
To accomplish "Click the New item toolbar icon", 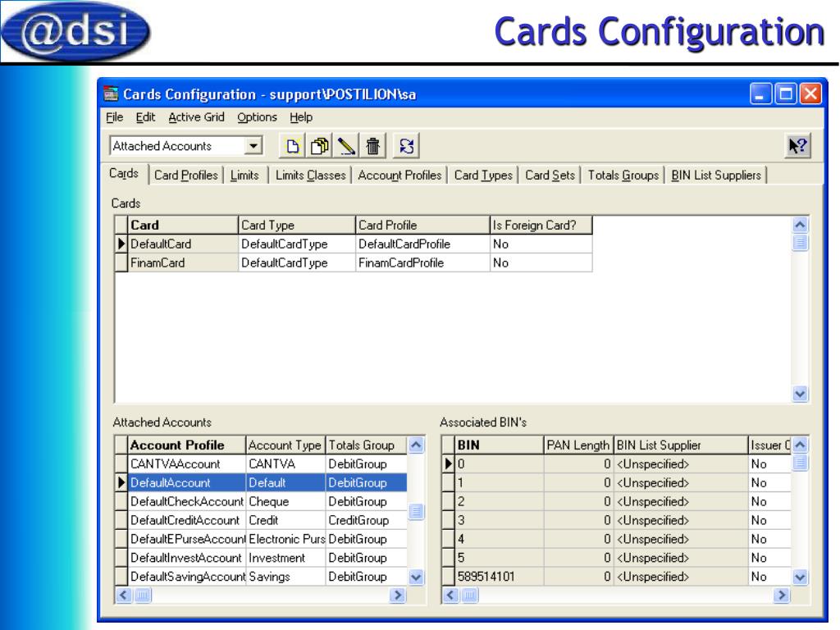I will (x=293, y=146).
